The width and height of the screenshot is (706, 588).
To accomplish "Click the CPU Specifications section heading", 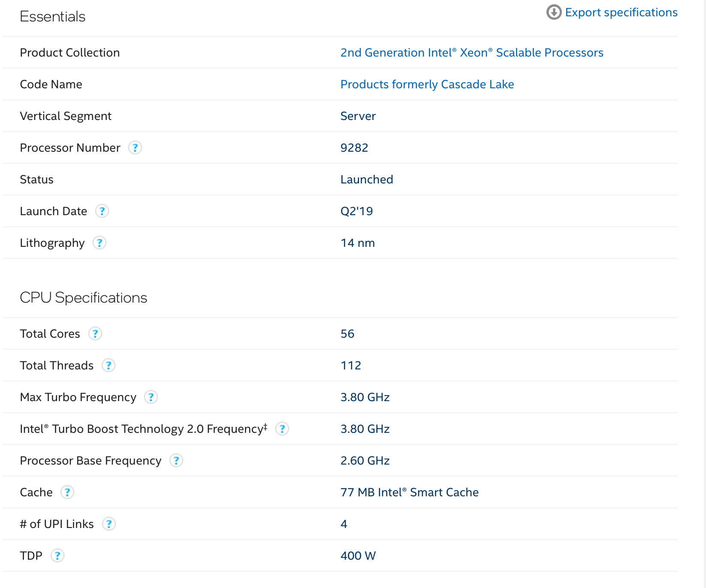I will click(84, 298).
